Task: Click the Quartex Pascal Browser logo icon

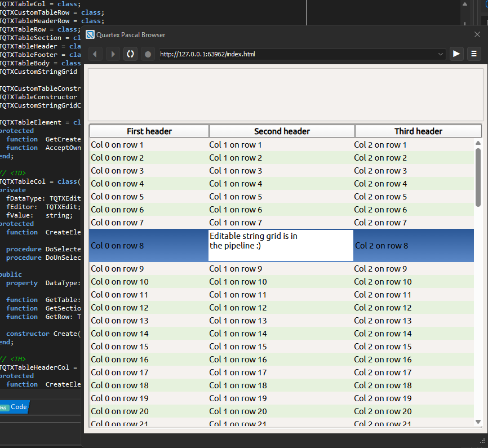Action: click(x=90, y=35)
